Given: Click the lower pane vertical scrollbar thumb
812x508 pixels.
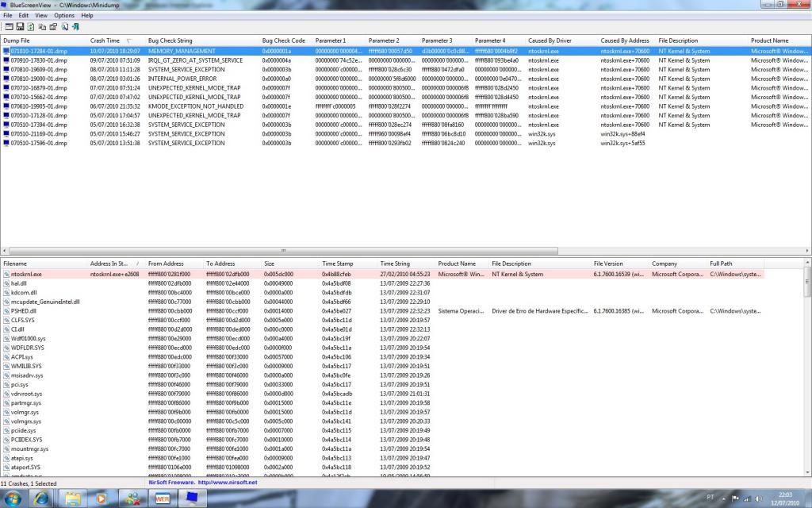Looking at the screenshot, I should [x=807, y=282].
